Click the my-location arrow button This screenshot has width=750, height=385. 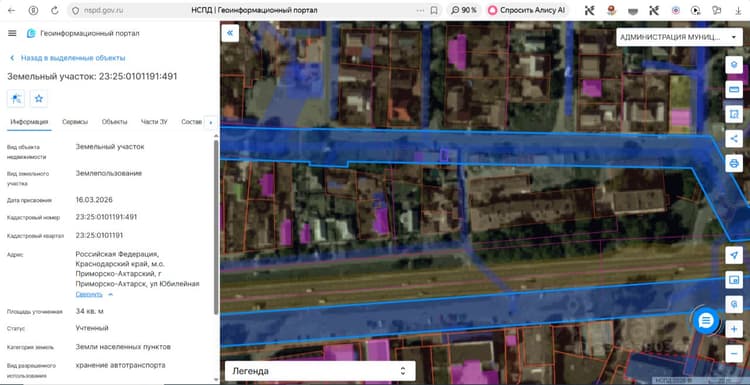click(x=734, y=255)
